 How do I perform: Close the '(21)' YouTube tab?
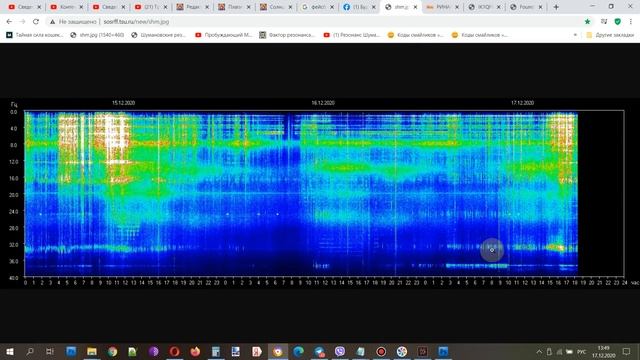click(165, 7)
